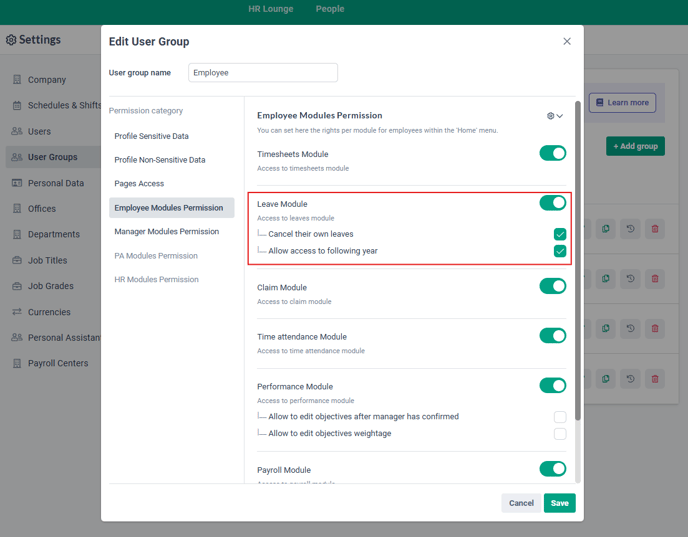Click red delete icon in second group row
Viewport: 688px width, 537px height.
pos(655,279)
